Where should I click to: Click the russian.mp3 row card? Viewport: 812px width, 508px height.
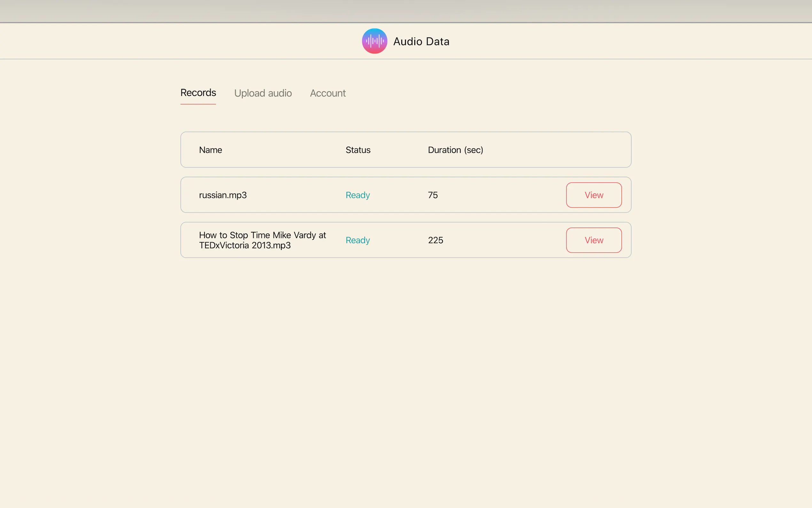(x=497, y=195)
